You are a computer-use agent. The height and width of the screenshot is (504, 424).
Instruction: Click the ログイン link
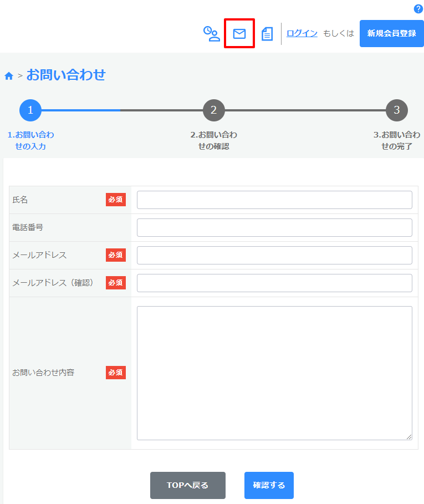(302, 33)
